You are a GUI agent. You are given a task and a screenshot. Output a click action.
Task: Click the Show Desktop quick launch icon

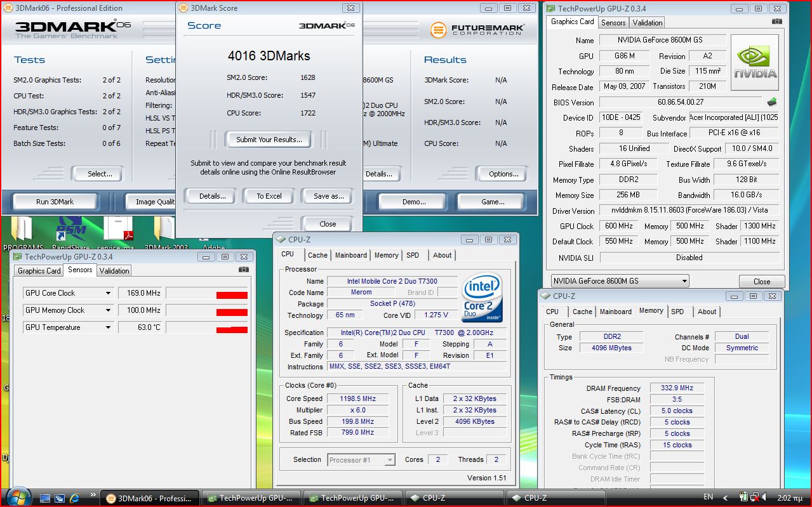point(45,498)
